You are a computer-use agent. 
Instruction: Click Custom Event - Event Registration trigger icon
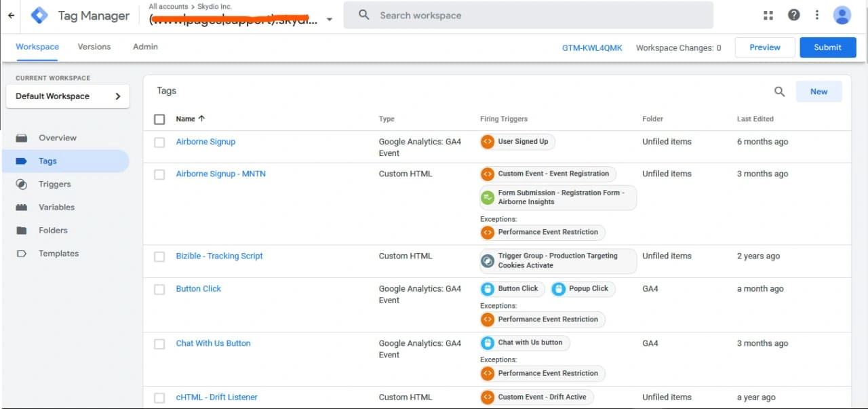(x=487, y=174)
